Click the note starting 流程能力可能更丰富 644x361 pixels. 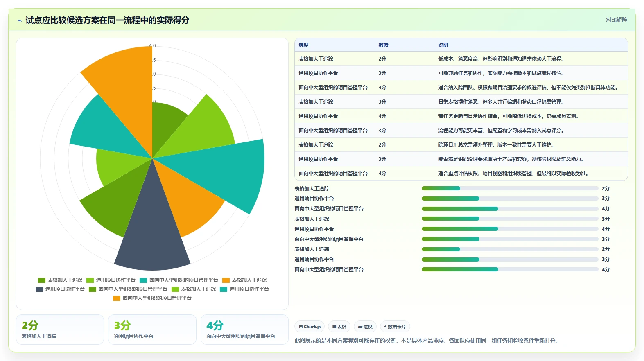[x=502, y=131]
